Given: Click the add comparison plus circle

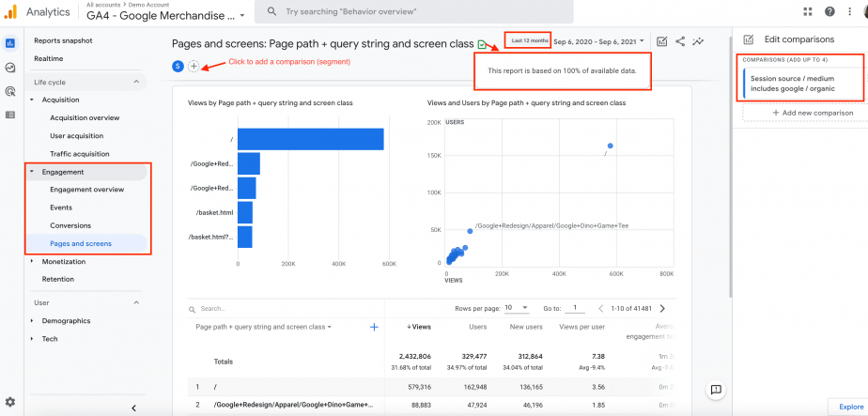Looking at the screenshot, I should point(194,67).
